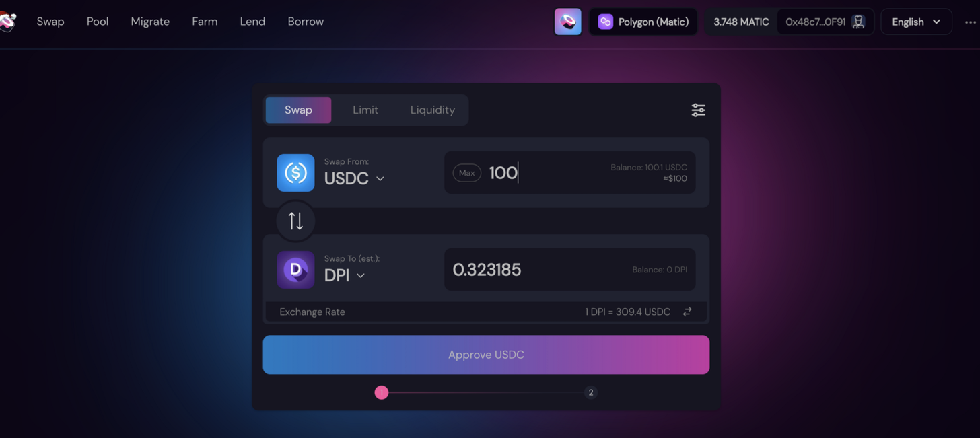Click the DPI token logo
The width and height of the screenshot is (980, 438).
[295, 270]
